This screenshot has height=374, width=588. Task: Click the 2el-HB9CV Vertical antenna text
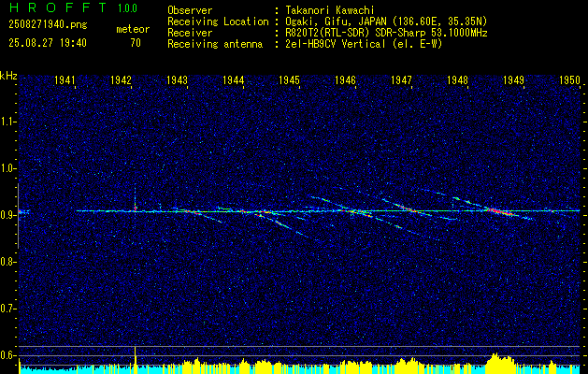(x=363, y=44)
